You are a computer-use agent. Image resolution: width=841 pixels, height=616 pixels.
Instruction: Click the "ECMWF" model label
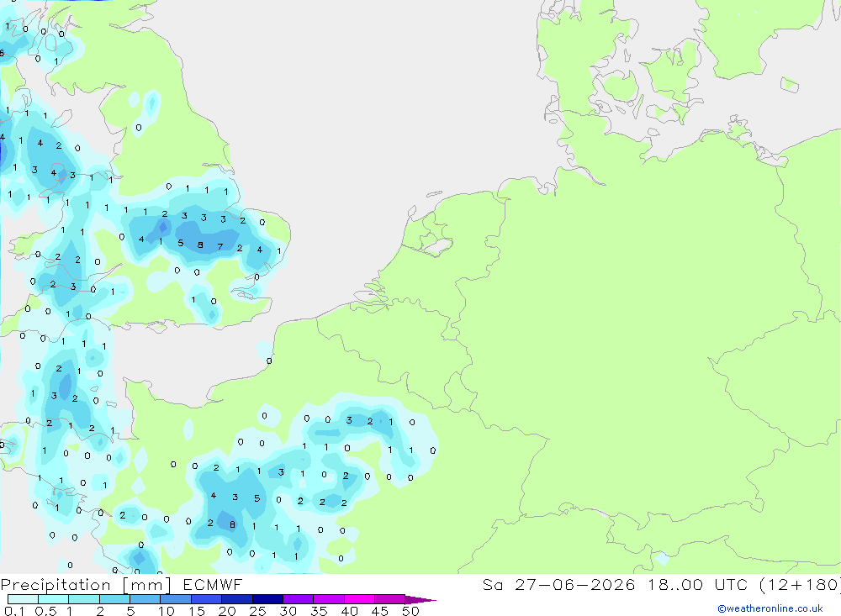(x=213, y=585)
